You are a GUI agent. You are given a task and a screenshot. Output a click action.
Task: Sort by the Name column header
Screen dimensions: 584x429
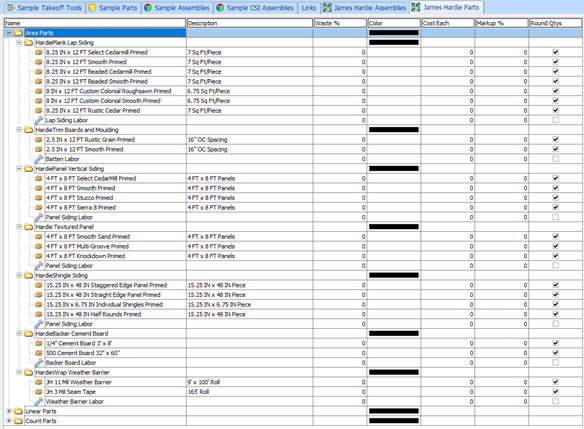click(95, 23)
